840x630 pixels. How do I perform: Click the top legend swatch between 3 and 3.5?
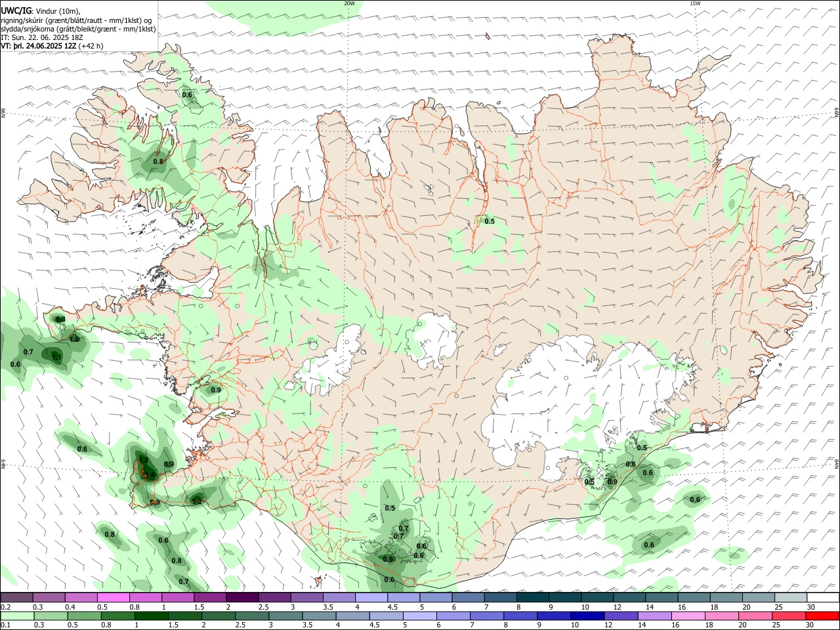(306, 597)
